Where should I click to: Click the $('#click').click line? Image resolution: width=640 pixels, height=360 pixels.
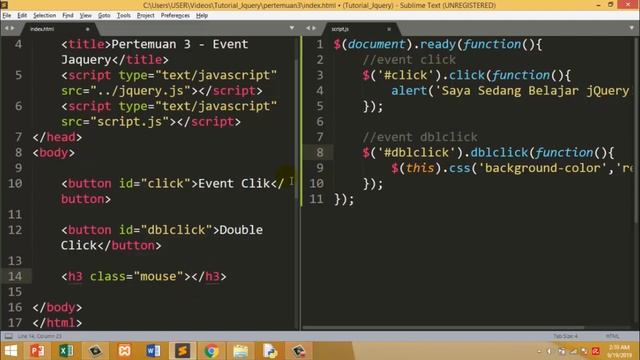[467, 75]
